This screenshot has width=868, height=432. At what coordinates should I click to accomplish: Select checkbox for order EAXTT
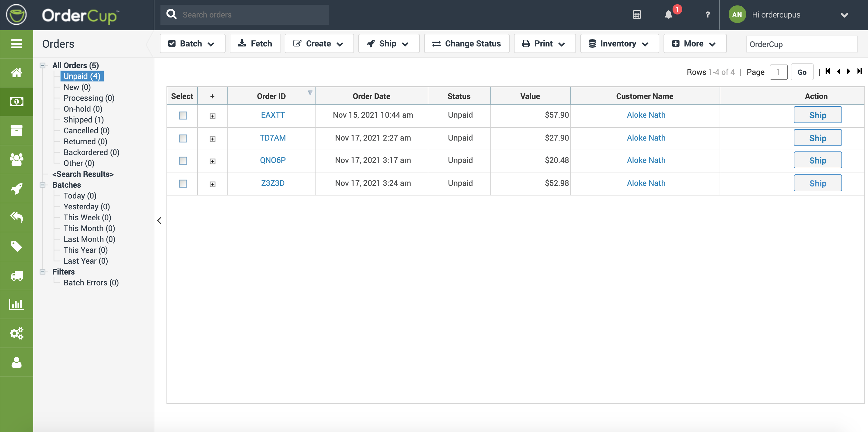point(183,116)
